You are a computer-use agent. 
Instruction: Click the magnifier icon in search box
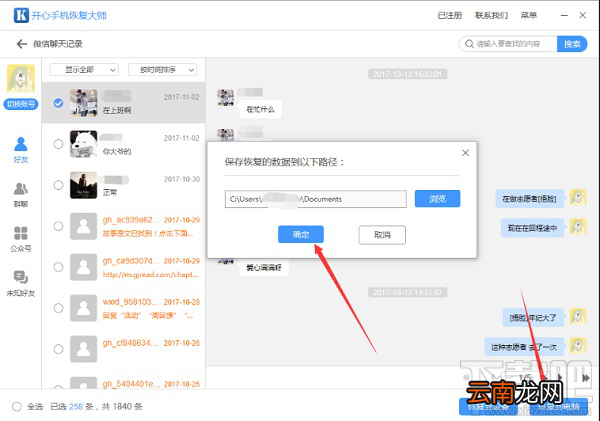tap(469, 44)
